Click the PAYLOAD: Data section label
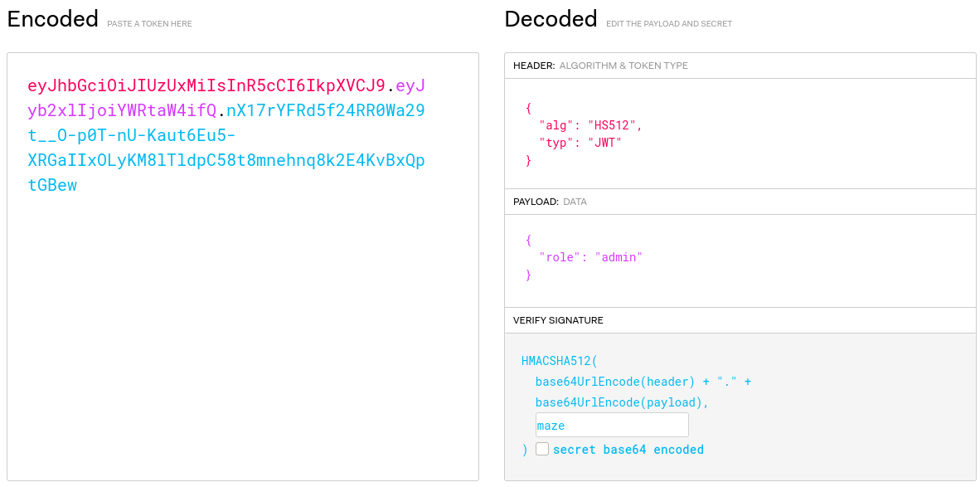 (x=550, y=202)
